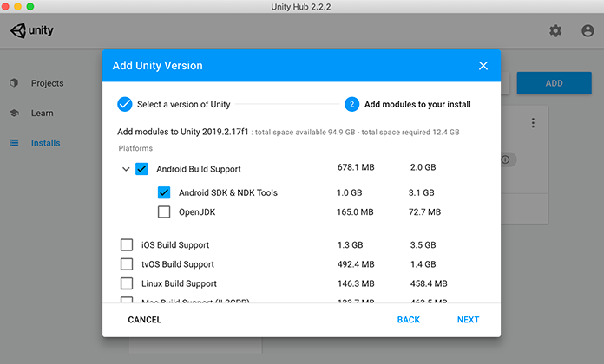Image resolution: width=604 pixels, height=364 pixels.
Task: Click NEXT to continue the install
Action: click(469, 319)
